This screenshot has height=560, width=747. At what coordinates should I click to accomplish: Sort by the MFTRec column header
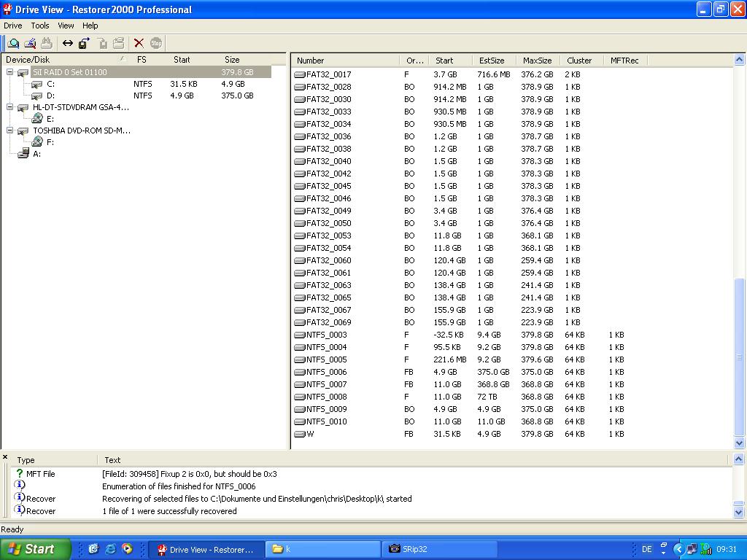click(626, 61)
